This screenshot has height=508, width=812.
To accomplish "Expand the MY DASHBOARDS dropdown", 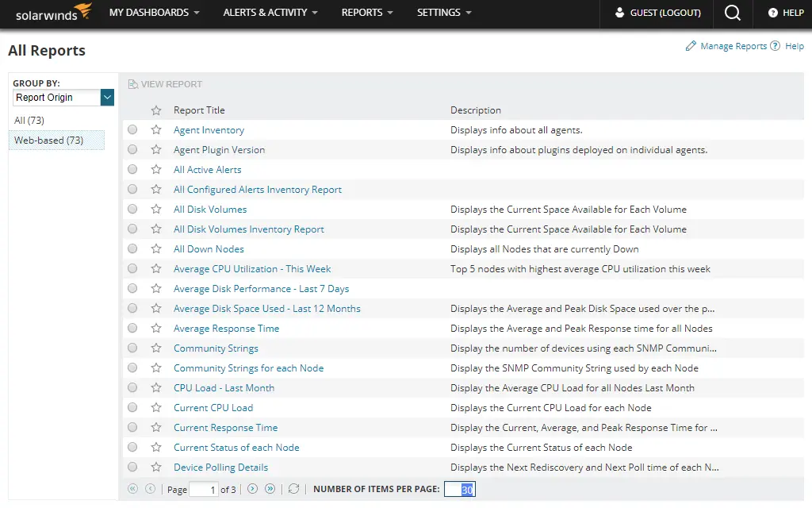I will [x=155, y=13].
